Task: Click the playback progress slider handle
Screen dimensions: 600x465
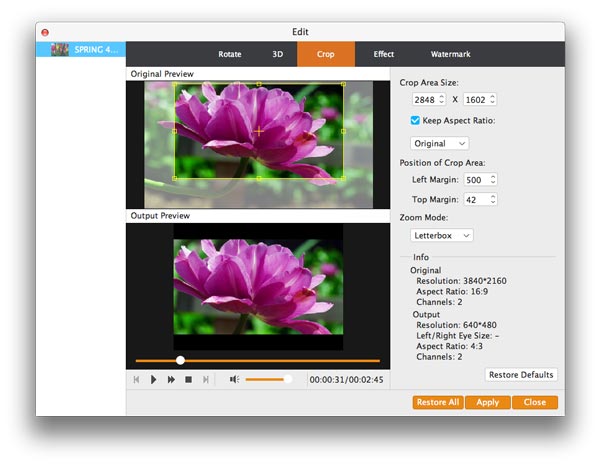Action: 180,360
